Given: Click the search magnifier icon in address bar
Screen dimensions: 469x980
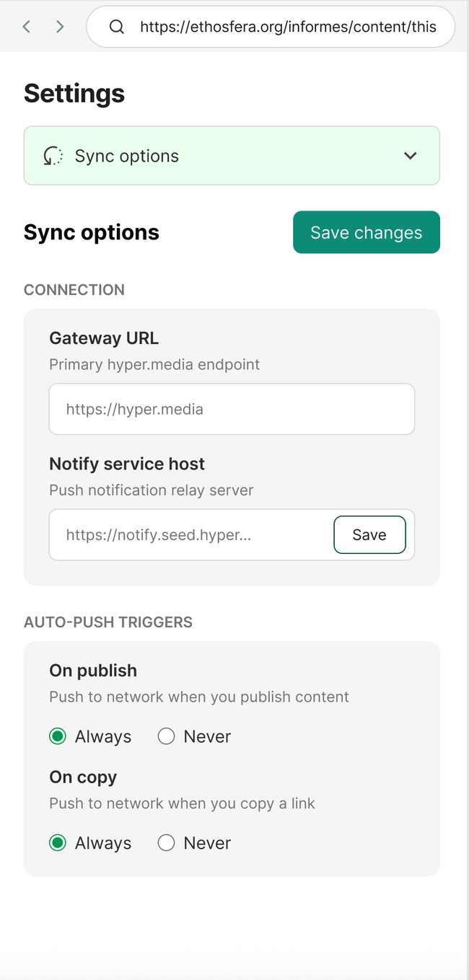Looking at the screenshot, I should coord(116,27).
